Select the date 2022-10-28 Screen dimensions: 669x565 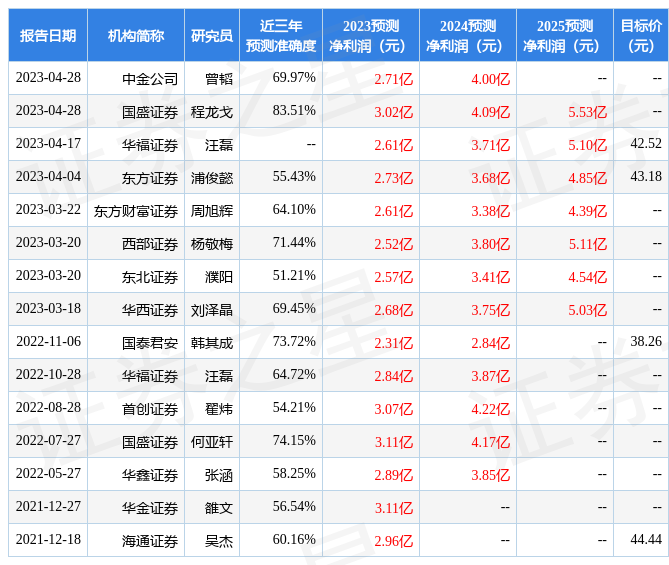click(x=48, y=375)
